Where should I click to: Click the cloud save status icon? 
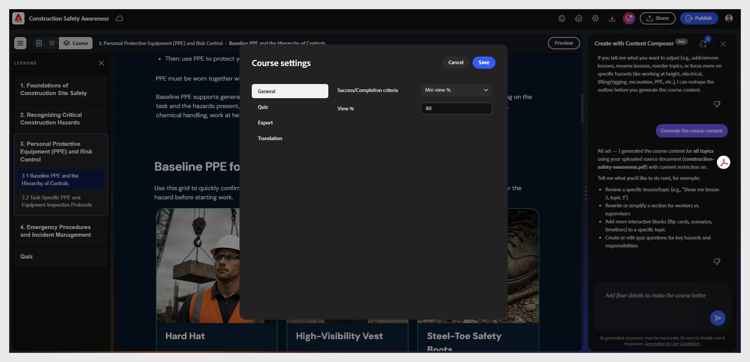(x=120, y=18)
